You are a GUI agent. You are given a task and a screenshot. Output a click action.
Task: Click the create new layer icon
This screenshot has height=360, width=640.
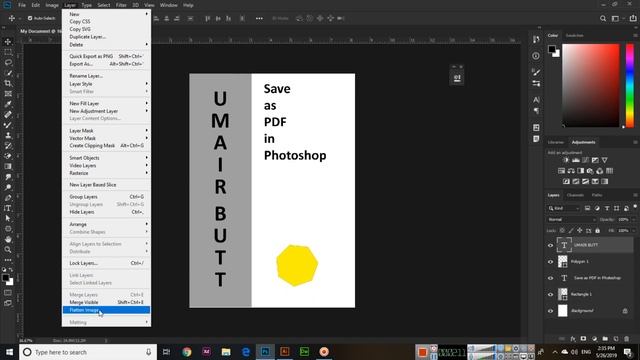pos(616,339)
